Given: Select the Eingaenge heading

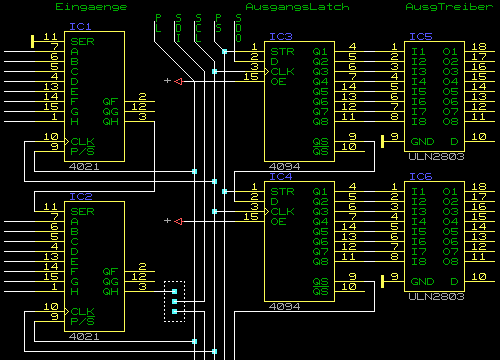Looking at the screenshot, I should (91, 7).
